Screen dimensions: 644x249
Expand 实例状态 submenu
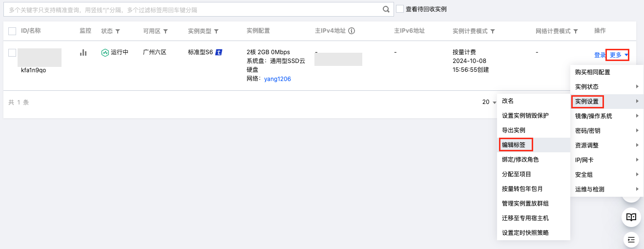607,86
